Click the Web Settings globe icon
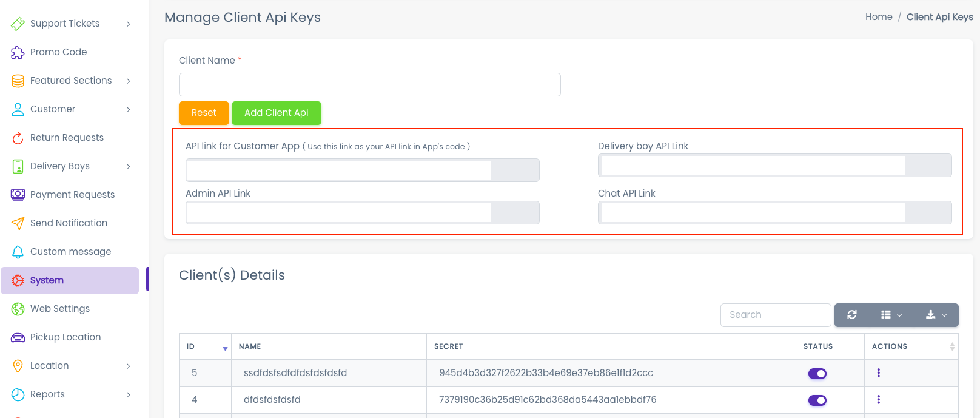Image resolution: width=980 pixels, height=418 pixels. (x=18, y=309)
